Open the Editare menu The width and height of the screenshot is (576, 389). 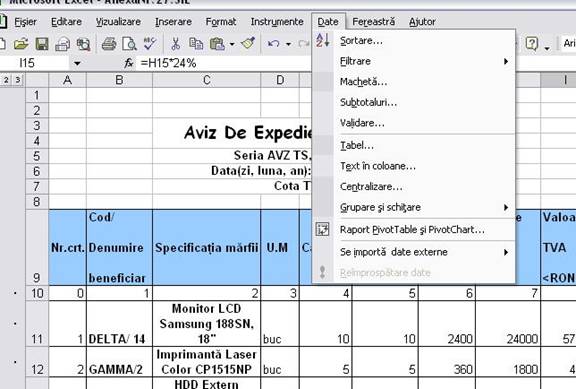pyautogui.click(x=66, y=22)
